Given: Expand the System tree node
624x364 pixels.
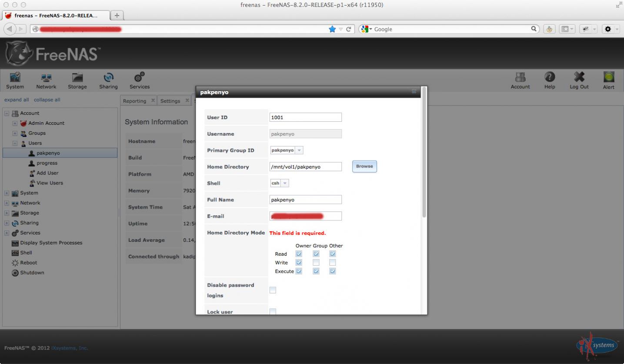Looking at the screenshot, I should (x=7, y=193).
